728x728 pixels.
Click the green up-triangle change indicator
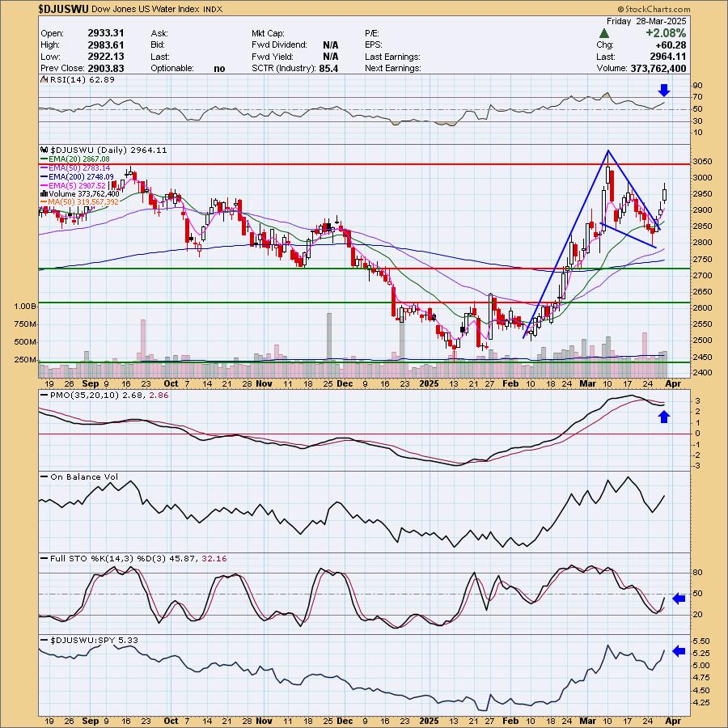point(603,33)
